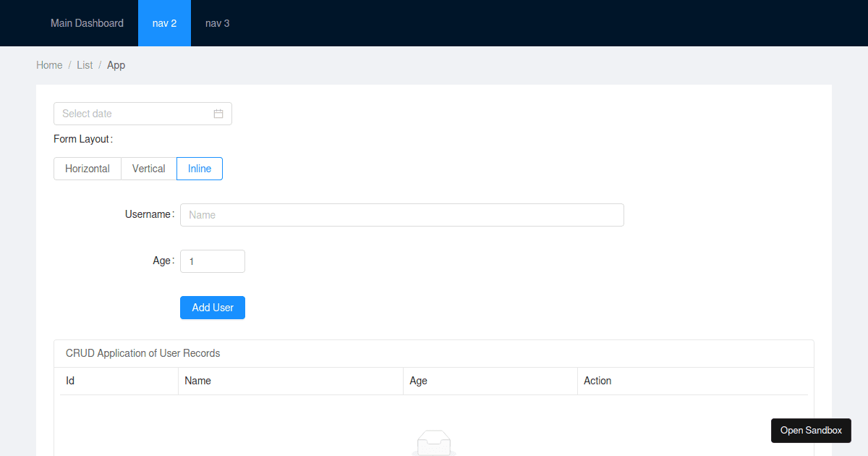Screen dimensions: 868x456
Task: Click the empty inbox icon in the table
Action: (433, 443)
